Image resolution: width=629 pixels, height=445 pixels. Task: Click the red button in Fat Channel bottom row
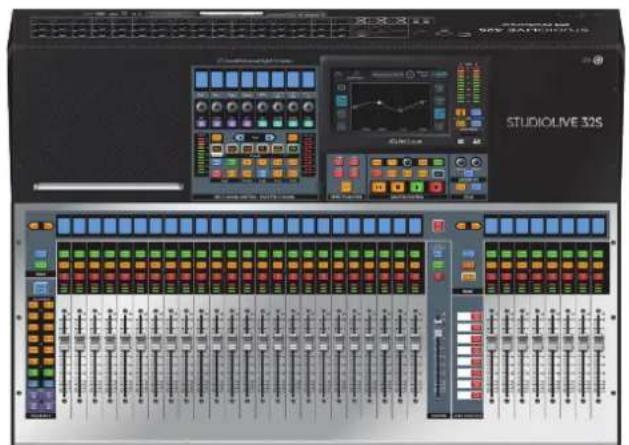(x=217, y=174)
